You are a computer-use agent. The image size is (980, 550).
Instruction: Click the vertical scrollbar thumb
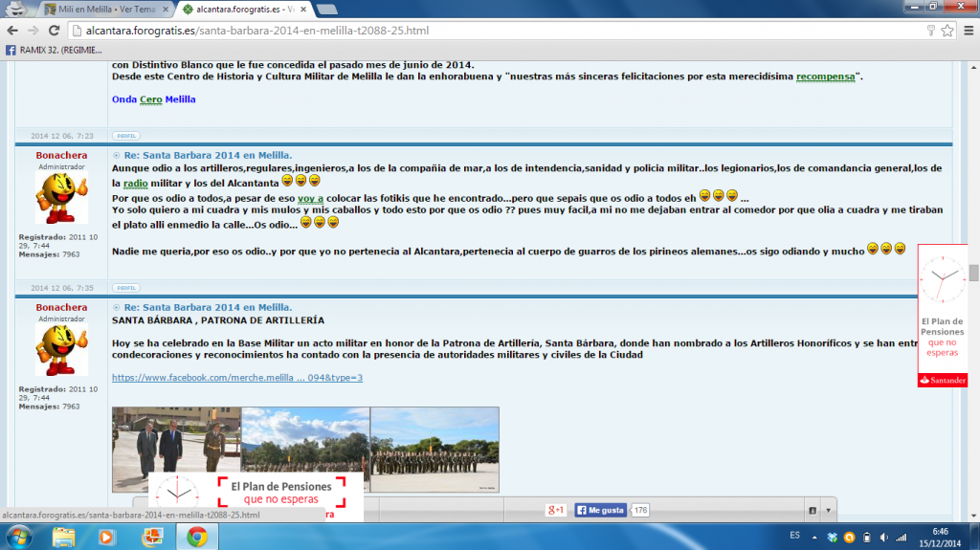click(973, 274)
